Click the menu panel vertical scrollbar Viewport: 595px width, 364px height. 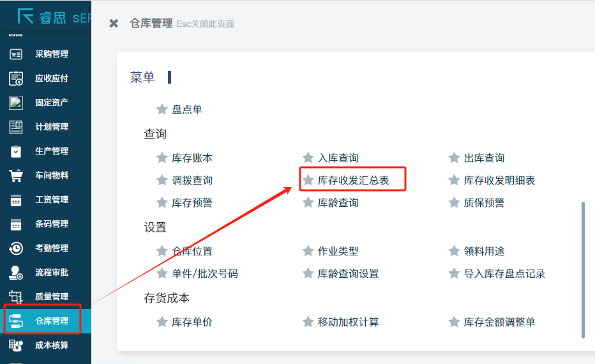[x=582, y=269]
